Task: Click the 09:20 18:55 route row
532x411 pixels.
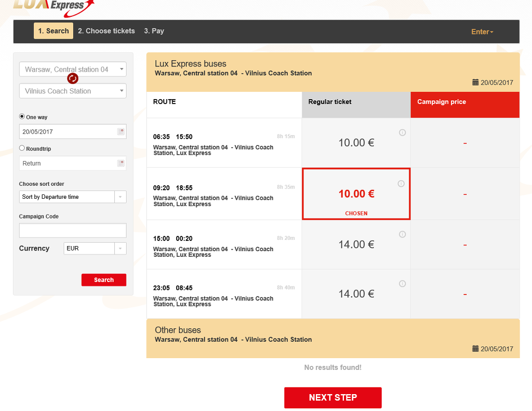Action: pyautogui.click(x=224, y=194)
